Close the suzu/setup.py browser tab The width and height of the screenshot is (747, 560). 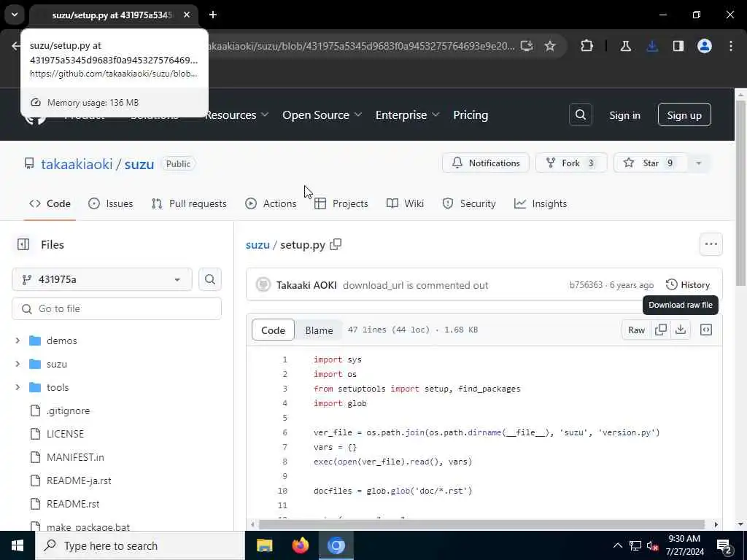pyautogui.click(x=187, y=15)
